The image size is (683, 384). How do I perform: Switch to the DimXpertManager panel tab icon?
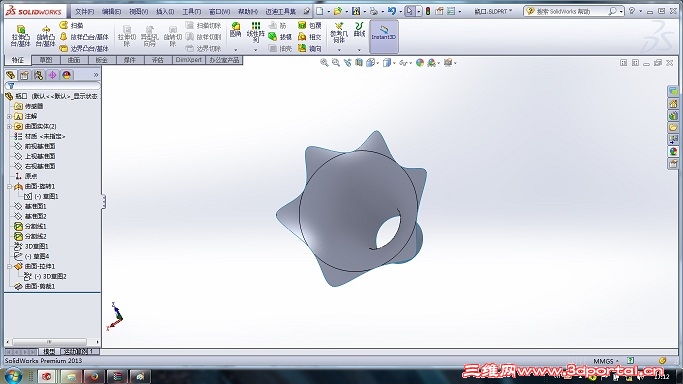point(52,75)
